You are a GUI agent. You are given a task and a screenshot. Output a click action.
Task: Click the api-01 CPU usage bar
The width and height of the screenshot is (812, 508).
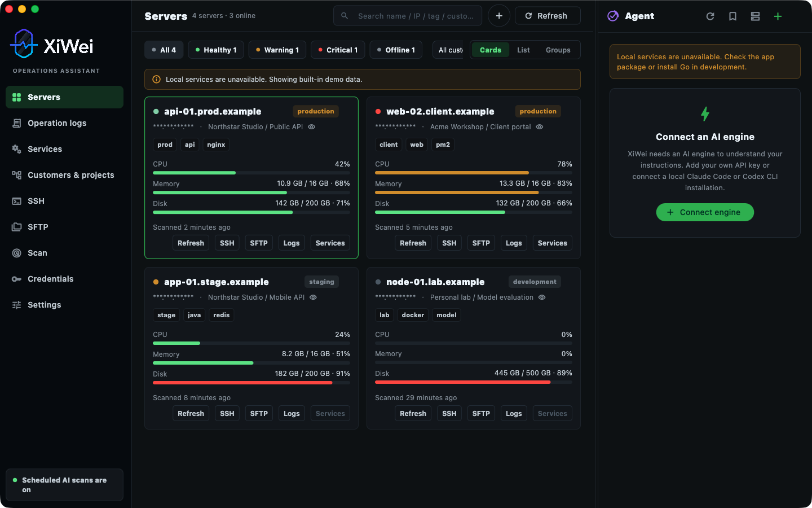click(x=251, y=173)
